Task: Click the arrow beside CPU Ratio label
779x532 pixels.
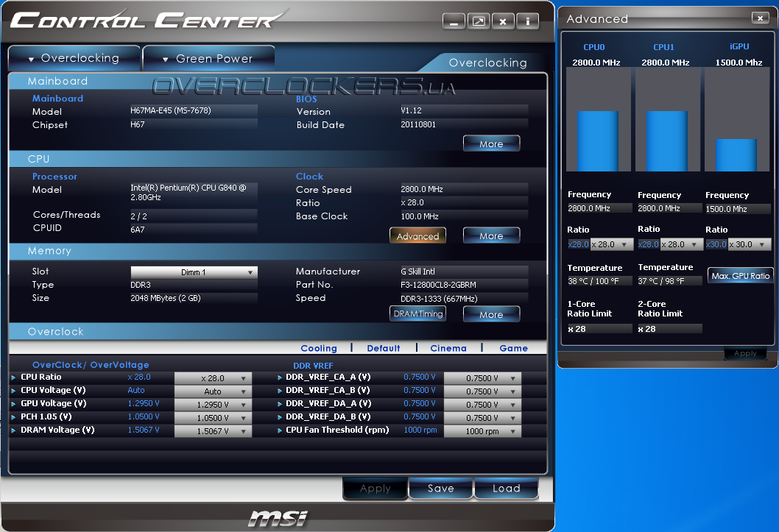Action: [13, 377]
